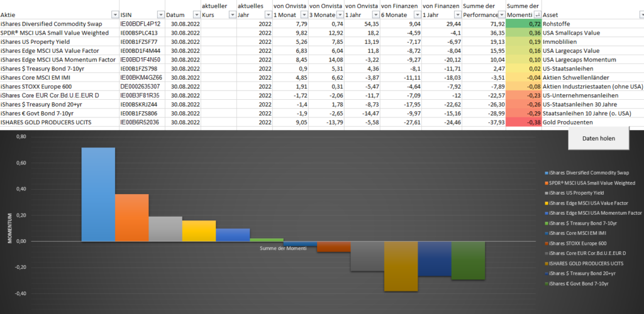This screenshot has height=314, width=644.
Task: Select Datum cell in iShares US Property Yield row
Action: coord(183,42)
